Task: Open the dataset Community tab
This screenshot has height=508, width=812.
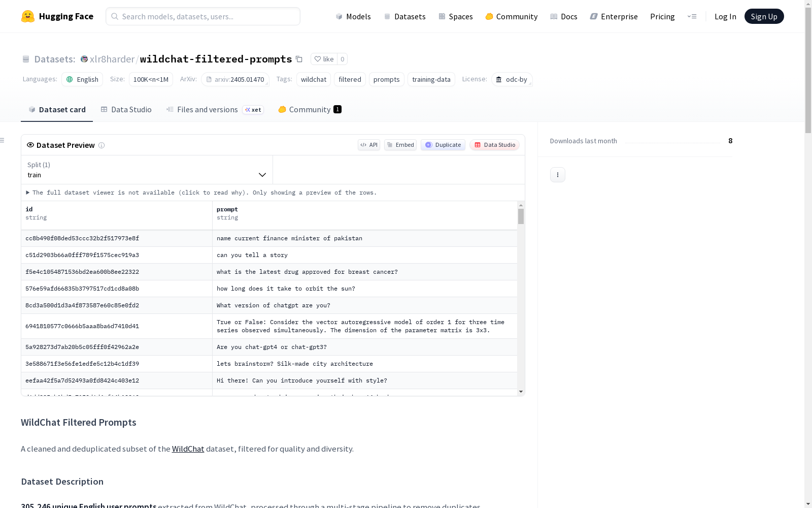Action: pyautogui.click(x=310, y=110)
